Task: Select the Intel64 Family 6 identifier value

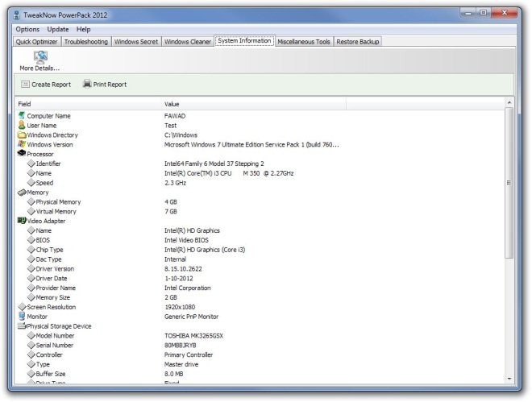Action: click(214, 164)
